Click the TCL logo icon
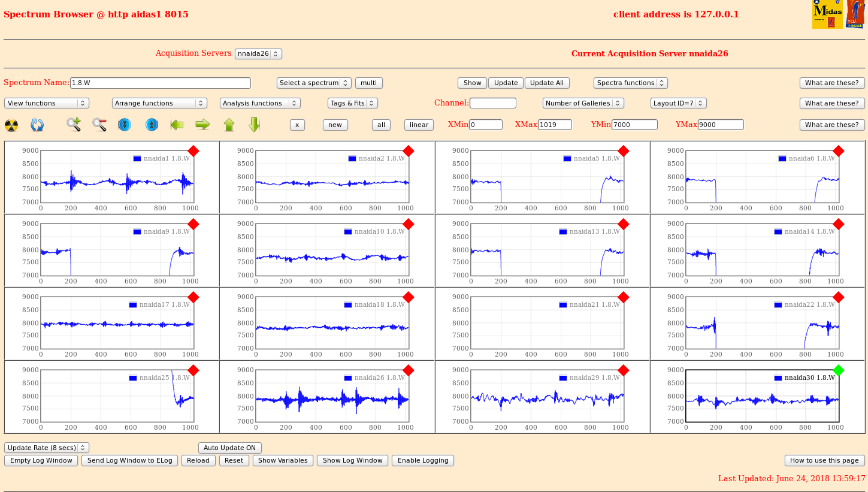Image resolution: width=868 pixels, height=492 pixels. pos(855,14)
